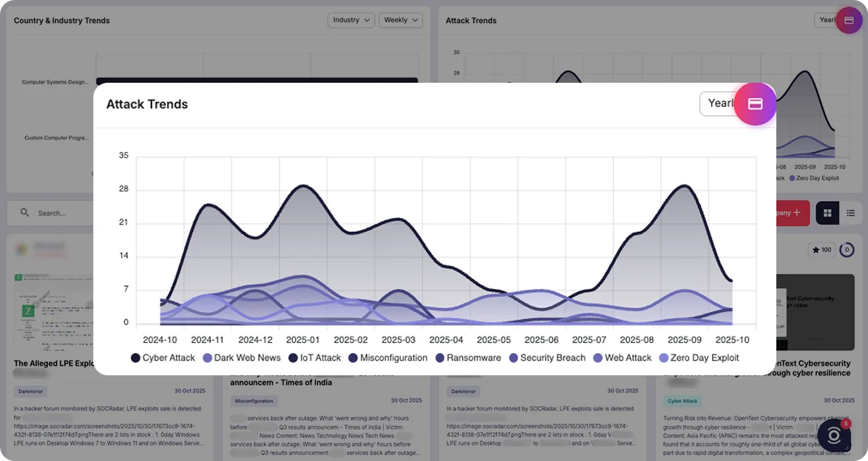Click the "Computer Systems Design..." axis label
The width and height of the screenshot is (868, 461).
pyautogui.click(x=55, y=82)
